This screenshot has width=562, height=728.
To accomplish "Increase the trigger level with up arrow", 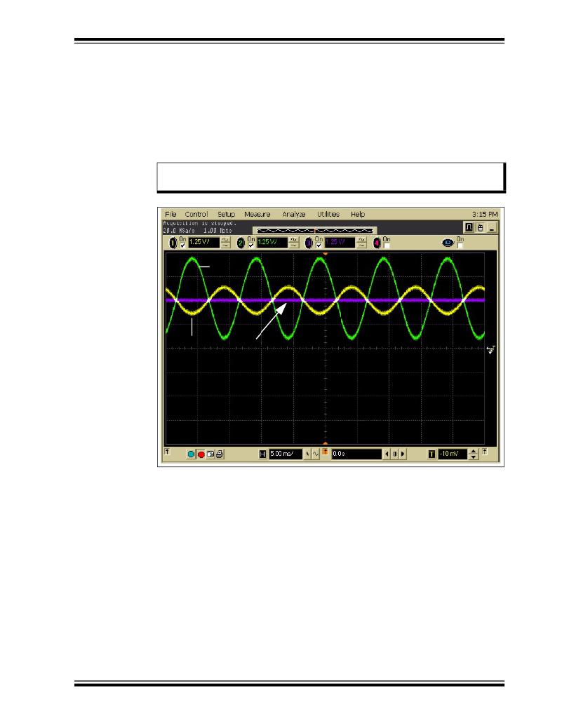I will [473, 451].
